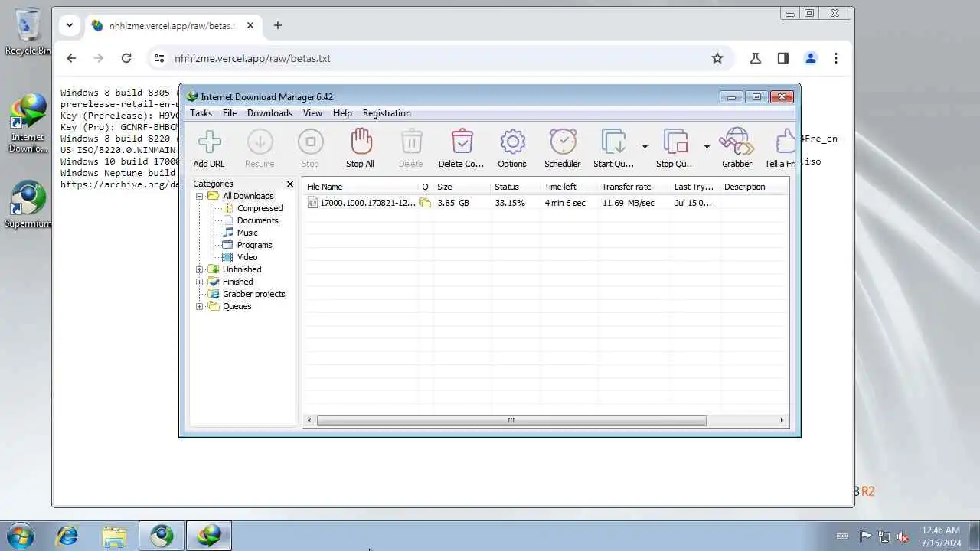Click the Delete trash icon
This screenshot has width=980, height=551.
411,142
